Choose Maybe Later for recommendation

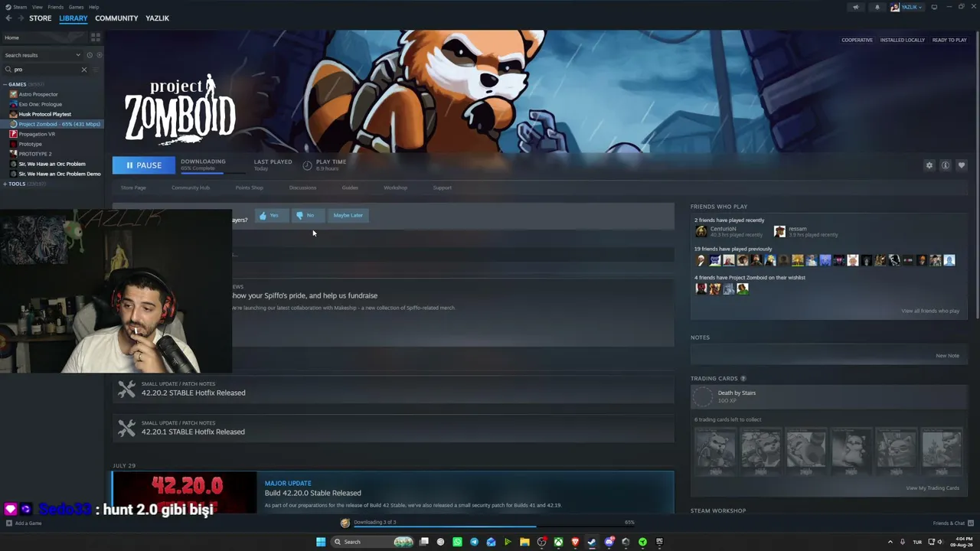348,215
